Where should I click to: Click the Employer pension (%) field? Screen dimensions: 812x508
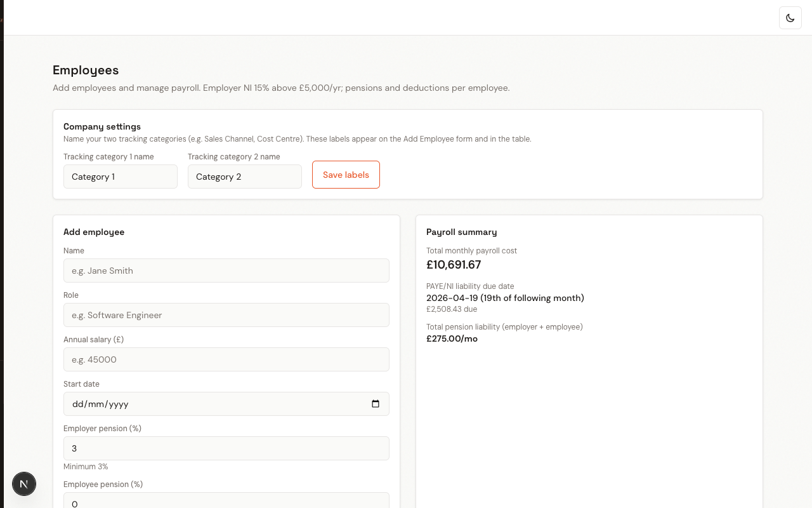coord(226,448)
